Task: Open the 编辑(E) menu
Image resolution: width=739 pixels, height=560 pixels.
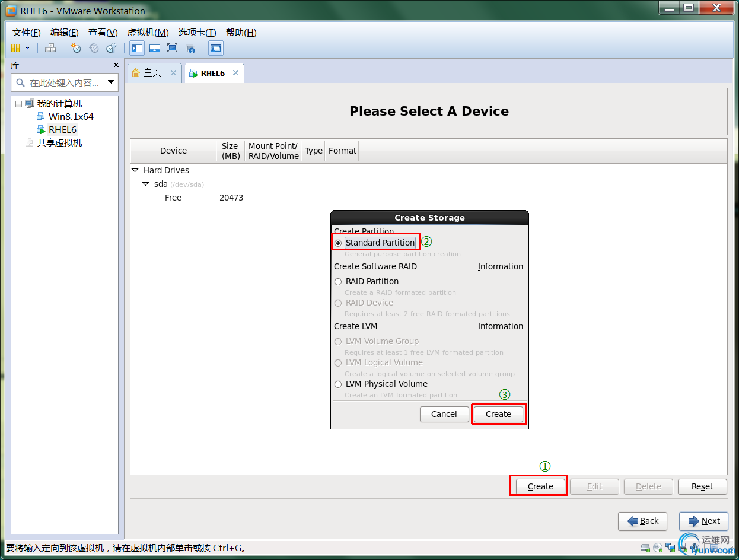Action: click(65, 33)
